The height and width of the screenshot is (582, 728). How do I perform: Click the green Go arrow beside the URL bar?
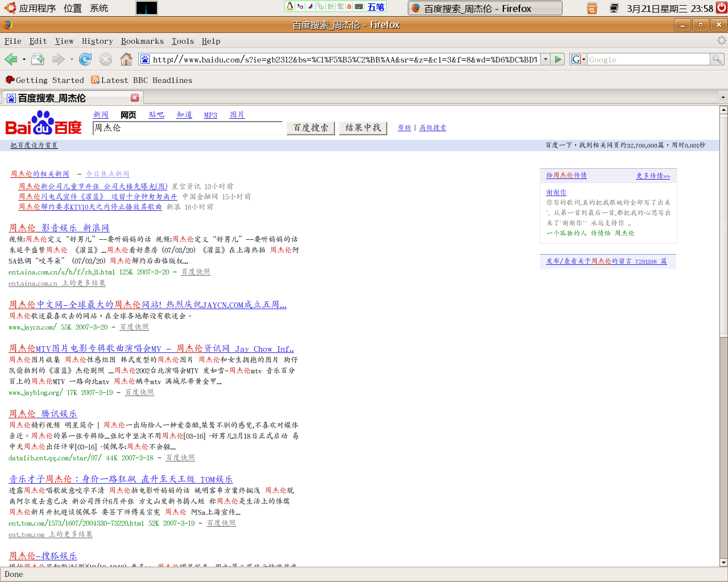pyautogui.click(x=559, y=59)
